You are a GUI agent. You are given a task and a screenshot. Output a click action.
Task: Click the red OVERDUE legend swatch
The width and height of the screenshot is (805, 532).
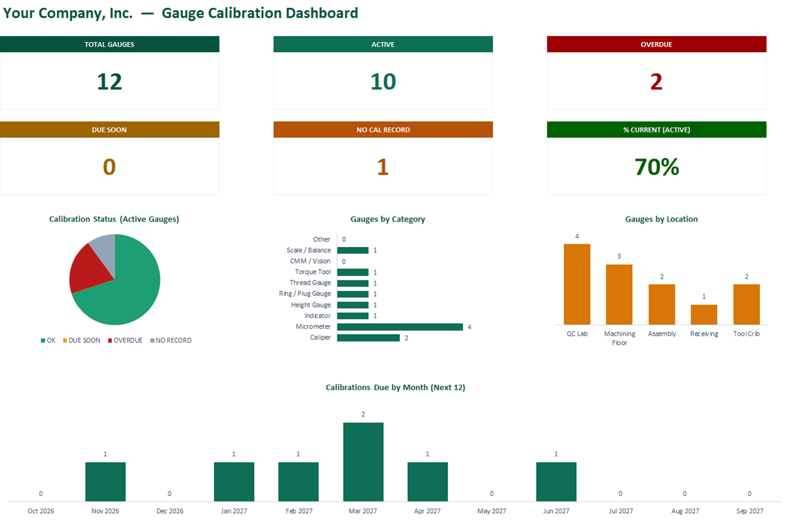109,341
